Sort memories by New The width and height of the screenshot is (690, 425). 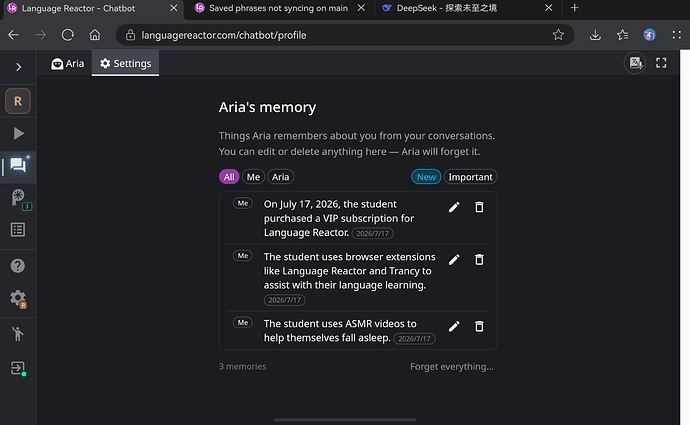(426, 177)
